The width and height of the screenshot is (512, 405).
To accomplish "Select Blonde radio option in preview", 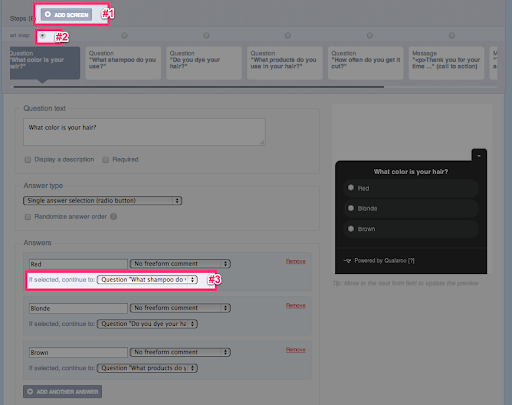I will pos(351,208).
